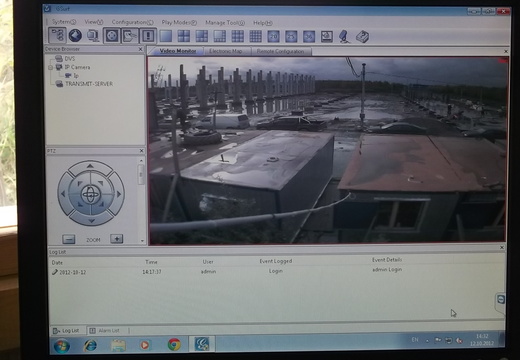Select the single-view layout icon
The height and width of the screenshot is (360, 520).
tap(166, 36)
